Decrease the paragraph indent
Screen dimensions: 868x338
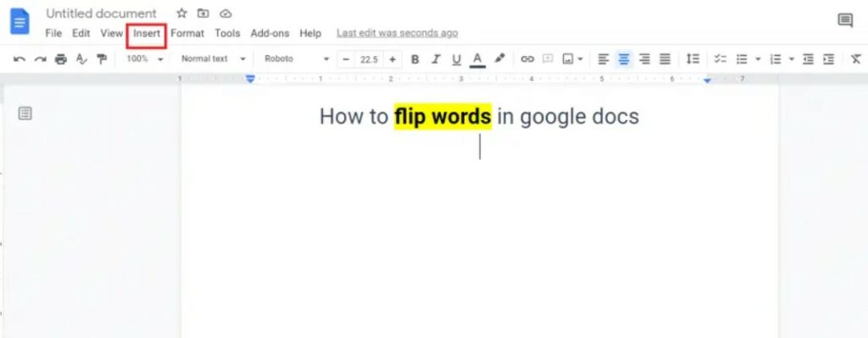tap(808, 59)
